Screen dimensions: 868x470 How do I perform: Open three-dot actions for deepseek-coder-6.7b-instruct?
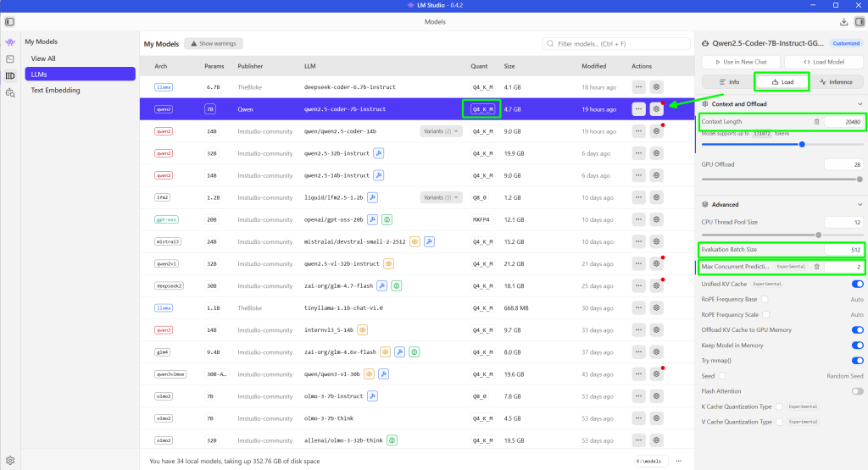click(x=638, y=87)
